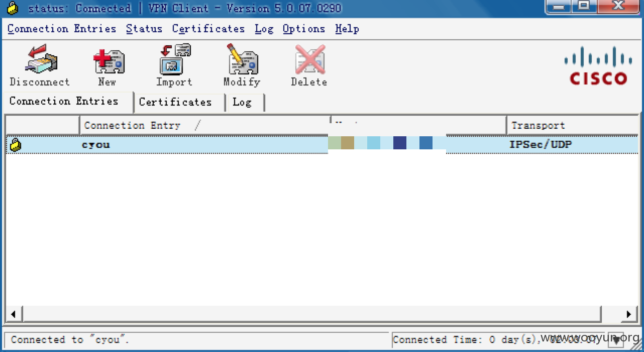Click the IPSec/UDP transport cell
This screenshot has width=644, height=352.
[x=541, y=145]
